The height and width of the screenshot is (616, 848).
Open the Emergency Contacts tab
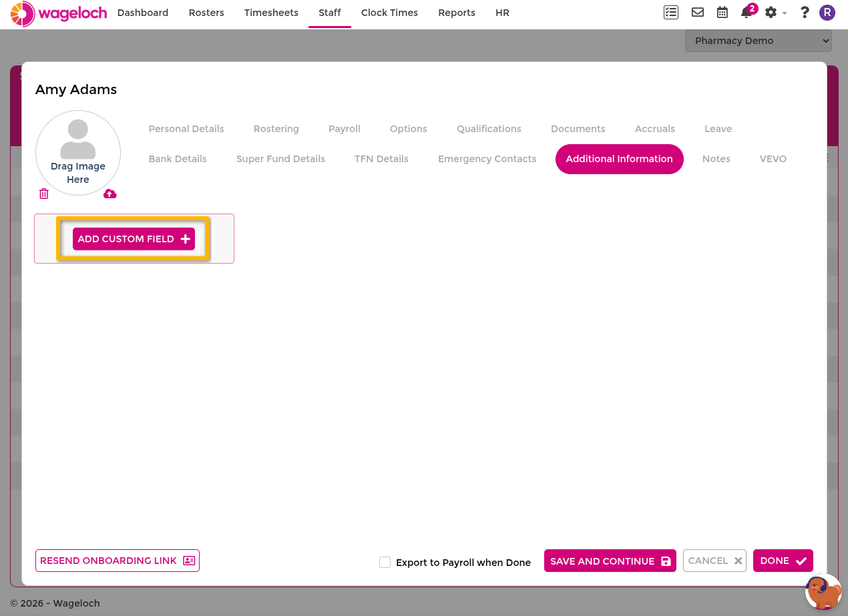pyautogui.click(x=487, y=159)
